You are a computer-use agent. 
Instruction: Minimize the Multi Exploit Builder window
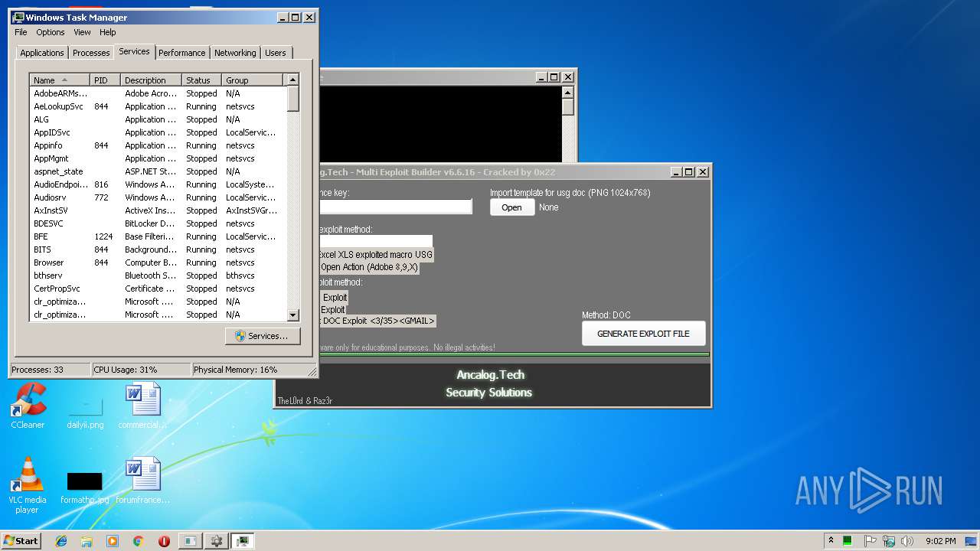point(675,172)
